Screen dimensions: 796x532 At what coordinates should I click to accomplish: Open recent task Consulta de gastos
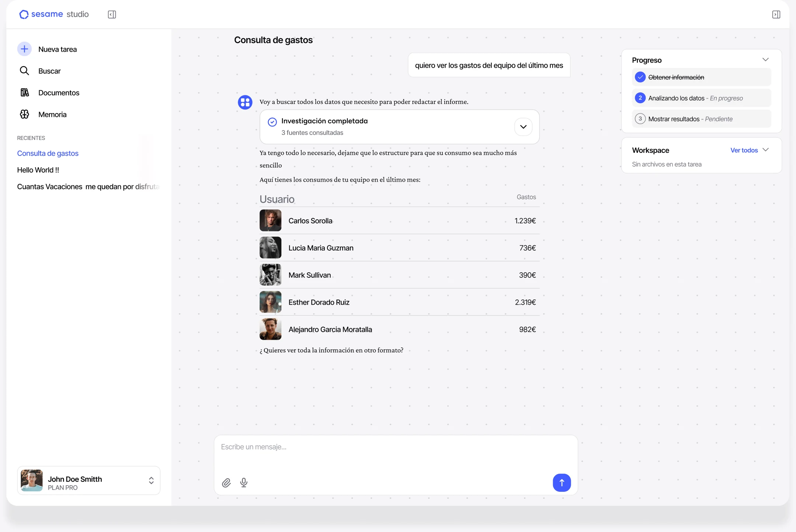tap(48, 153)
